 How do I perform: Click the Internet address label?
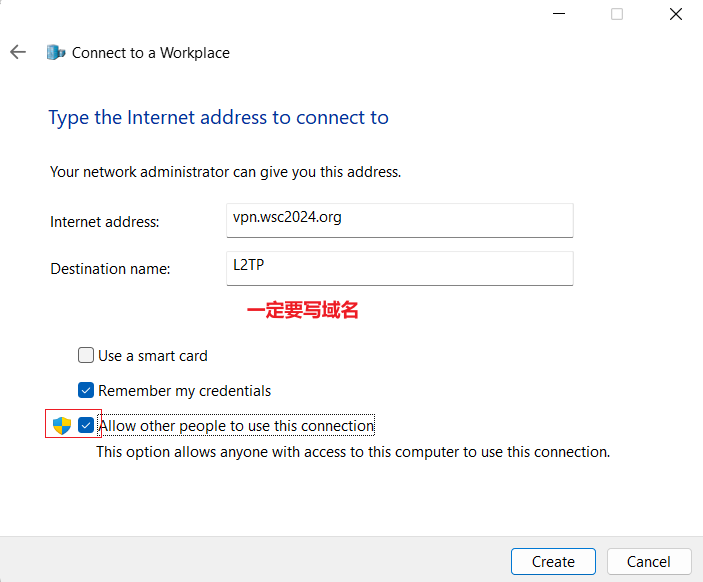tap(104, 222)
